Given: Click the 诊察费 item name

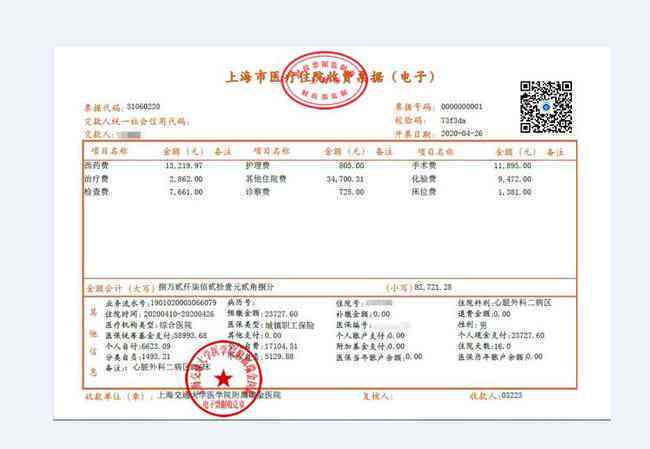Looking at the screenshot, I should (x=257, y=192).
